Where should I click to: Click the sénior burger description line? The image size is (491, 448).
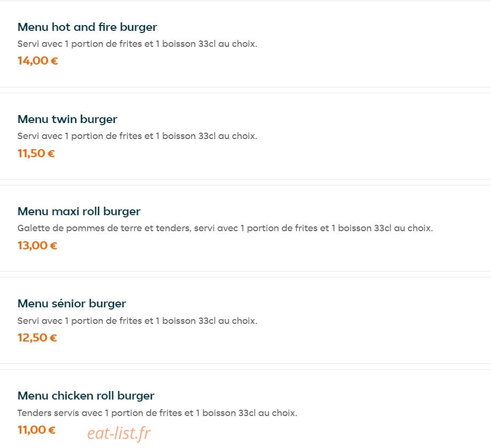137,321
